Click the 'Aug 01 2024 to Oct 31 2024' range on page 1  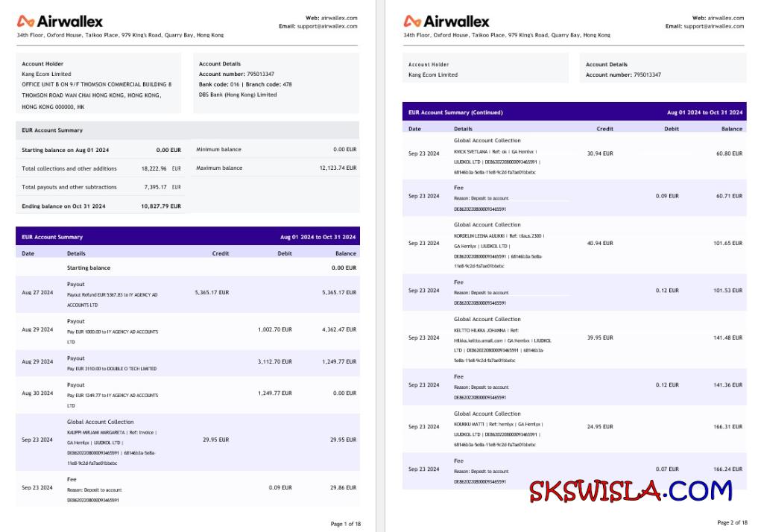tap(318, 237)
